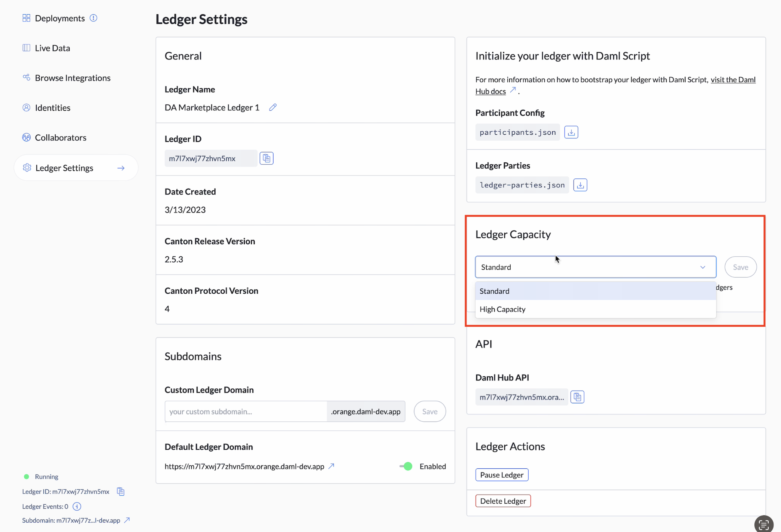Edit the Ledger Name with the pencil icon

point(273,107)
